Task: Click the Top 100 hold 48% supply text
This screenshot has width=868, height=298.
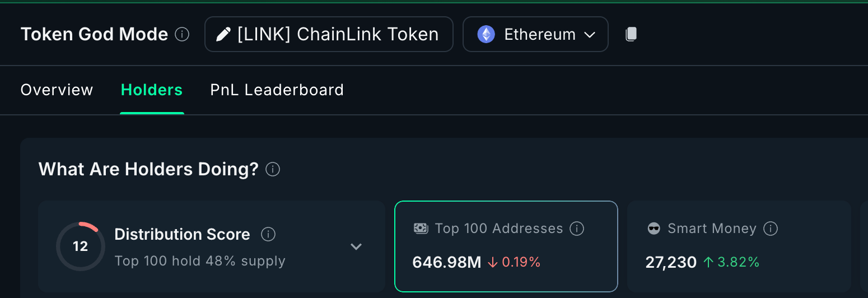Action: click(x=200, y=261)
